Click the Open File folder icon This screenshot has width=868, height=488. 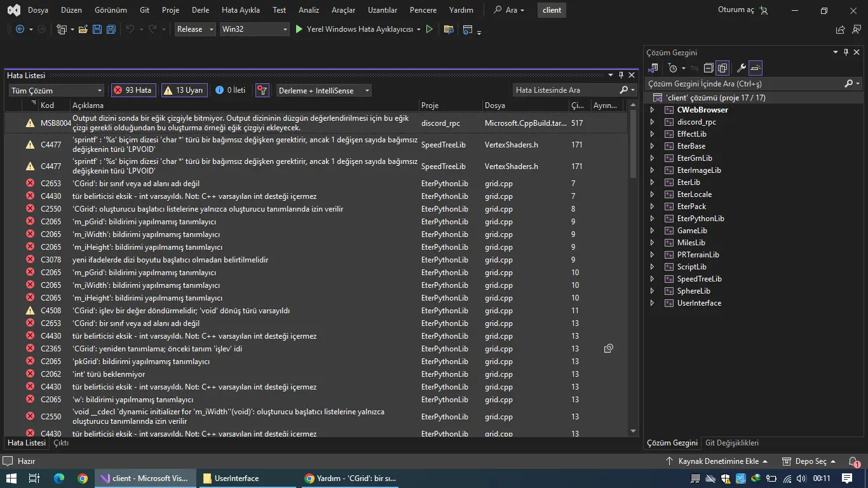pos(83,29)
